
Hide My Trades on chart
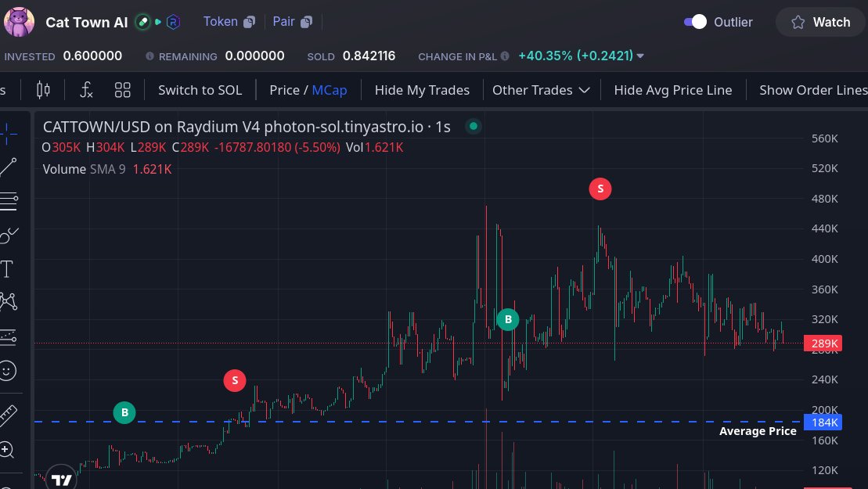(x=422, y=90)
